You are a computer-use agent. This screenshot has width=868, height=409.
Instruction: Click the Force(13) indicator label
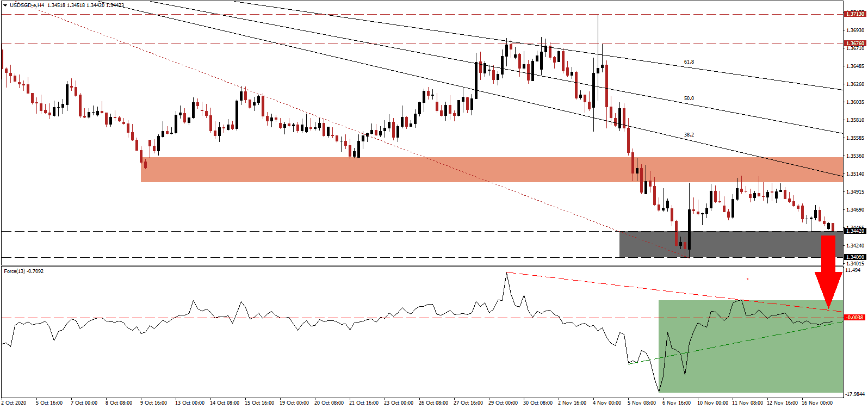point(23,271)
